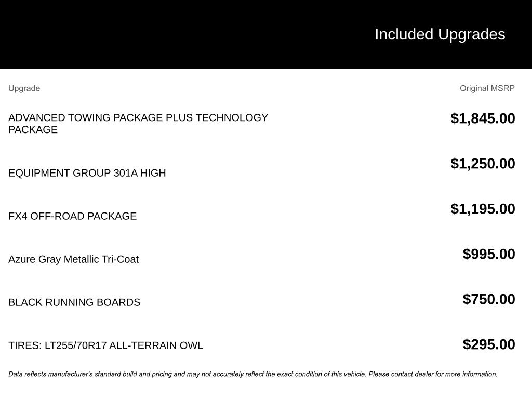Click the LT255/70R17 All-Terrain OWL tires entry
532x399 pixels.
coord(105,345)
